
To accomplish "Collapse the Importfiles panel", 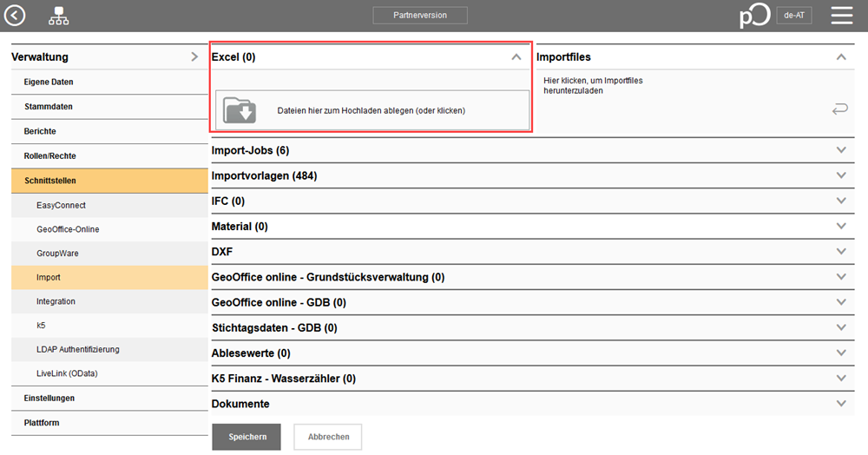I will pos(840,57).
